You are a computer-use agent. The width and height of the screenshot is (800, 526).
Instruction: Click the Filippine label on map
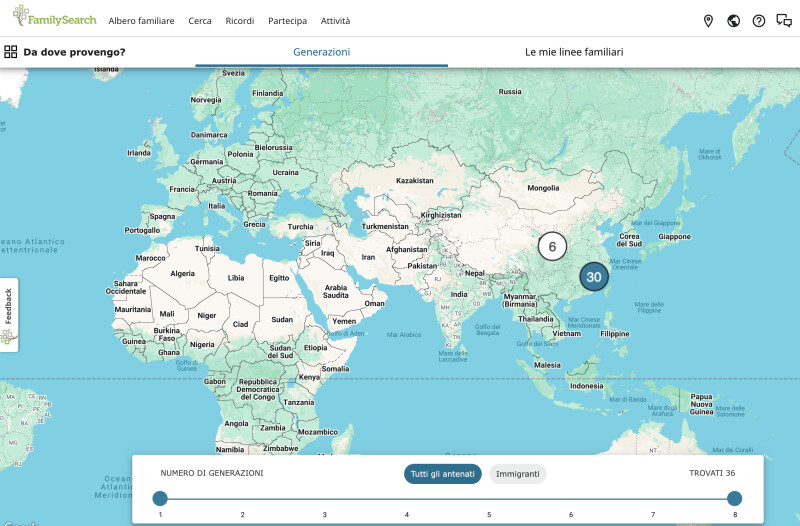point(615,334)
